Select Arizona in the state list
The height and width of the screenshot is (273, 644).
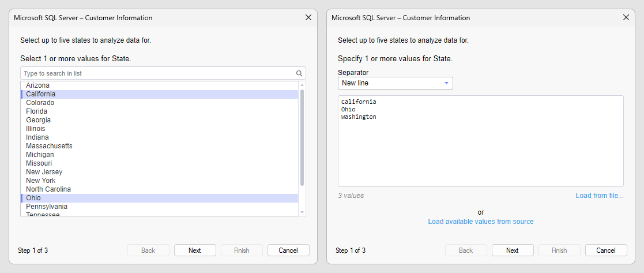(x=159, y=85)
